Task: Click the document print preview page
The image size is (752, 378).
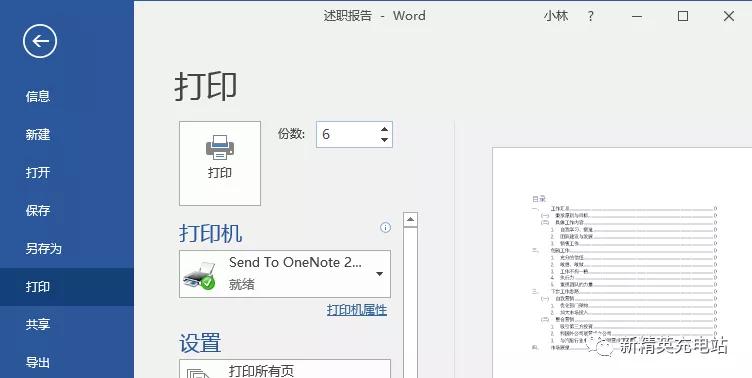Action: (622, 263)
